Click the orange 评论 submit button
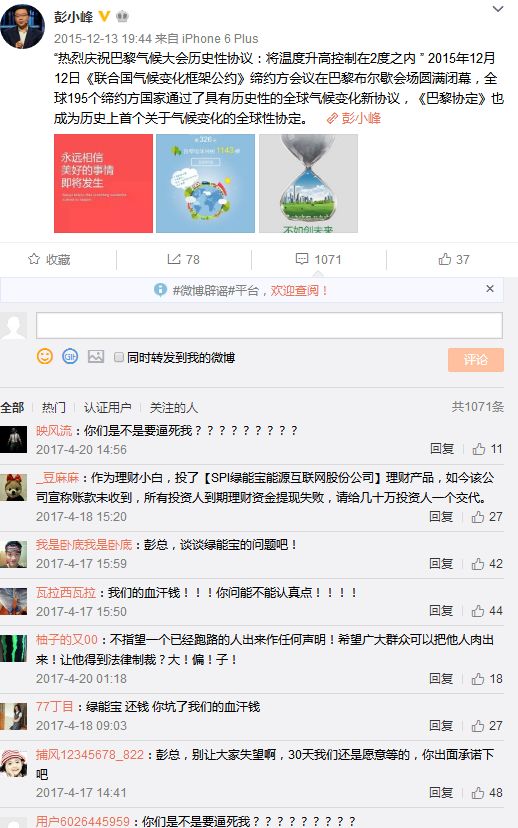Screen dimensions: 518x828 tap(476, 360)
